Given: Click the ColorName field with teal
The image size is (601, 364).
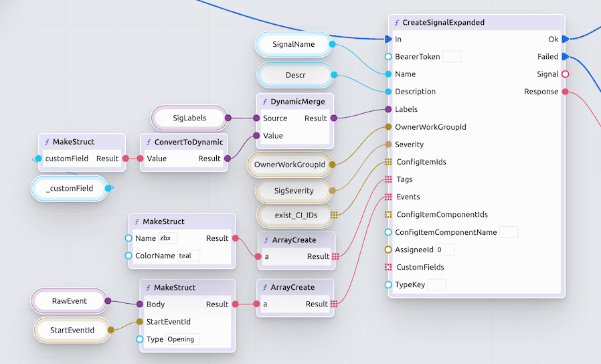Looking at the screenshot, I should click(x=188, y=256).
